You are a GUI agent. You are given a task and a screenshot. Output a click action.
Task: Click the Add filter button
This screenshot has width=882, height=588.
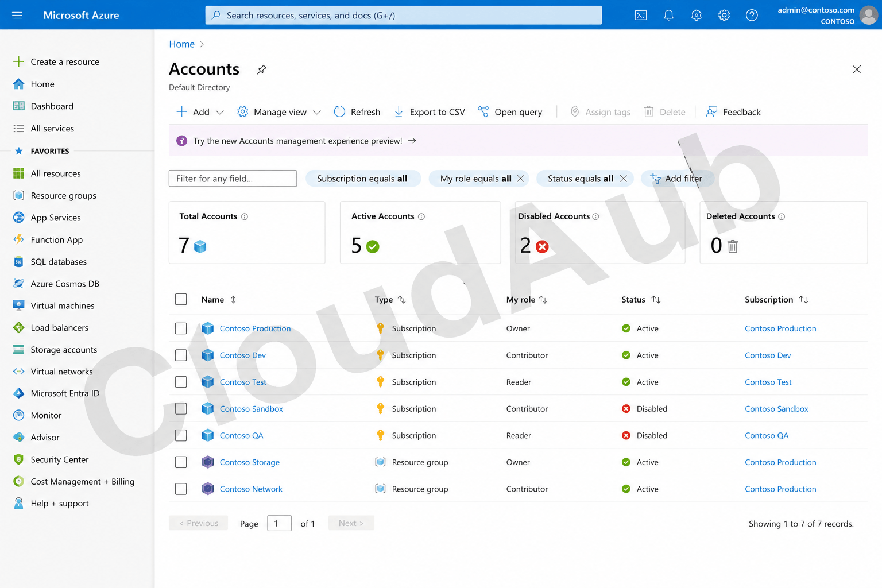[677, 179]
